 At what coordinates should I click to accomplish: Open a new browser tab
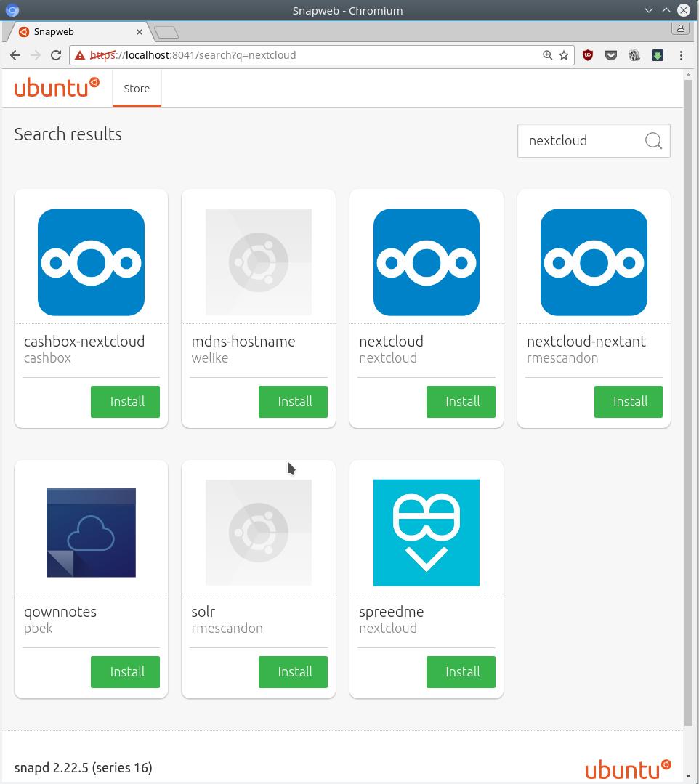point(166,33)
